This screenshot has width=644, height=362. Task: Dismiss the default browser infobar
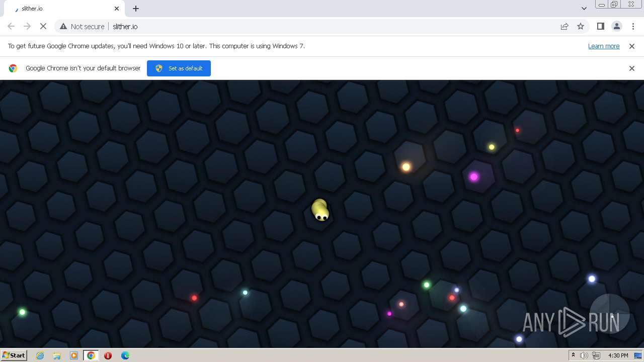(632, 68)
